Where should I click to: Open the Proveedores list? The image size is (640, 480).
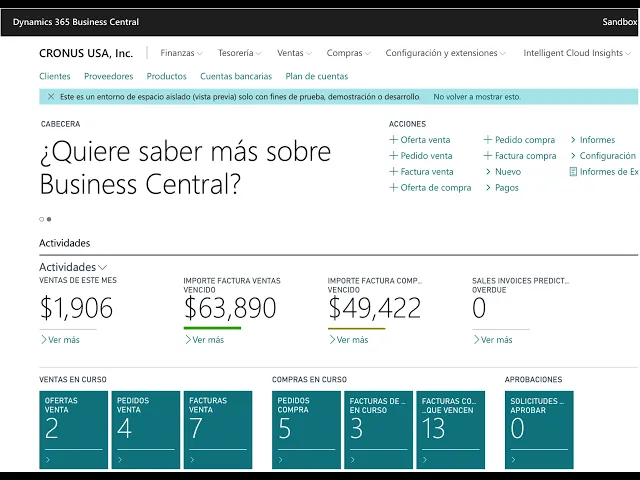point(109,76)
